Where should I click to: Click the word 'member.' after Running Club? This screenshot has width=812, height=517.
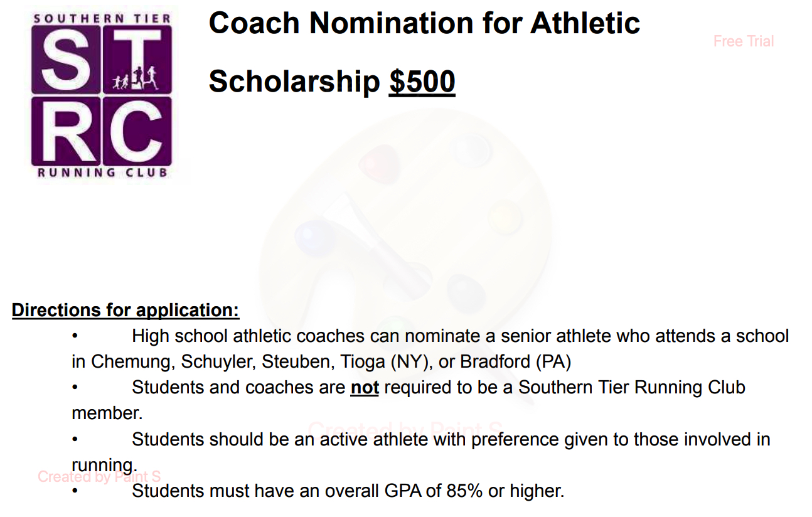pos(107,413)
